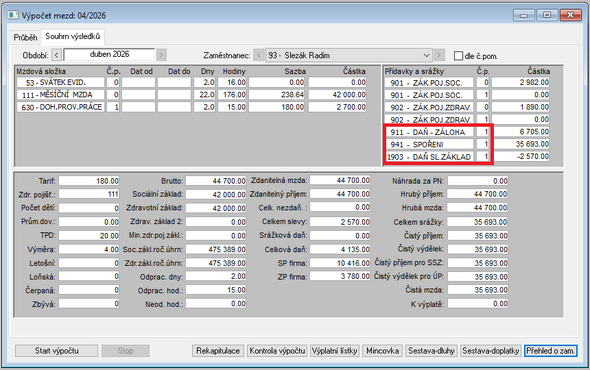Click the 238.64 rate cell

click(x=277, y=95)
